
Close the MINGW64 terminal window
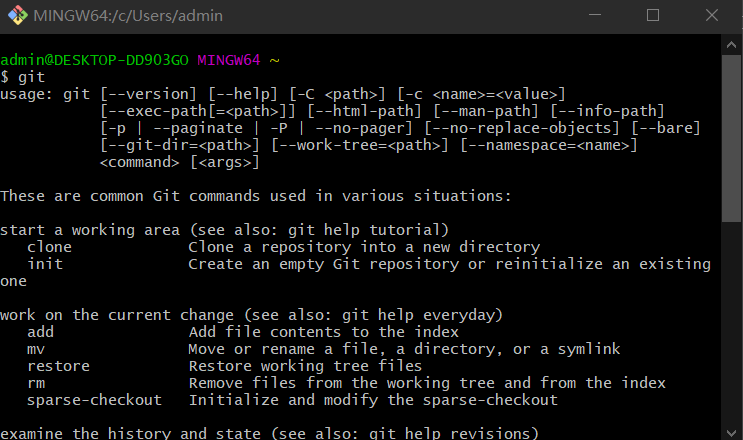click(712, 15)
